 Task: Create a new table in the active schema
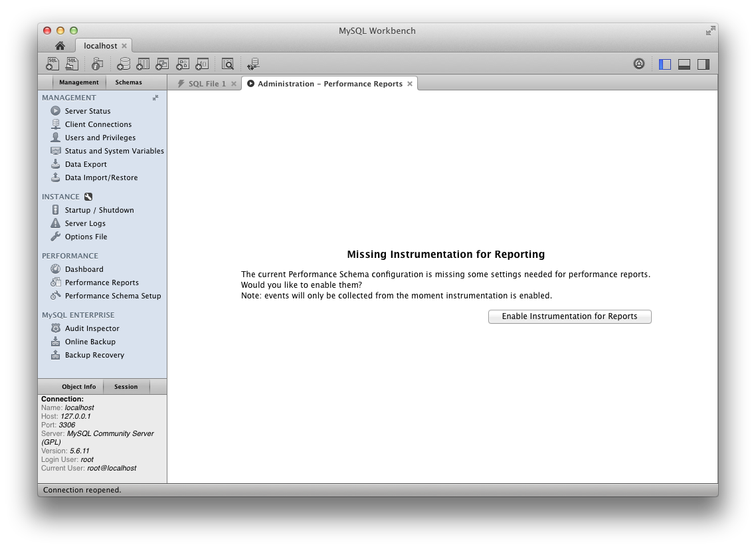click(x=143, y=63)
